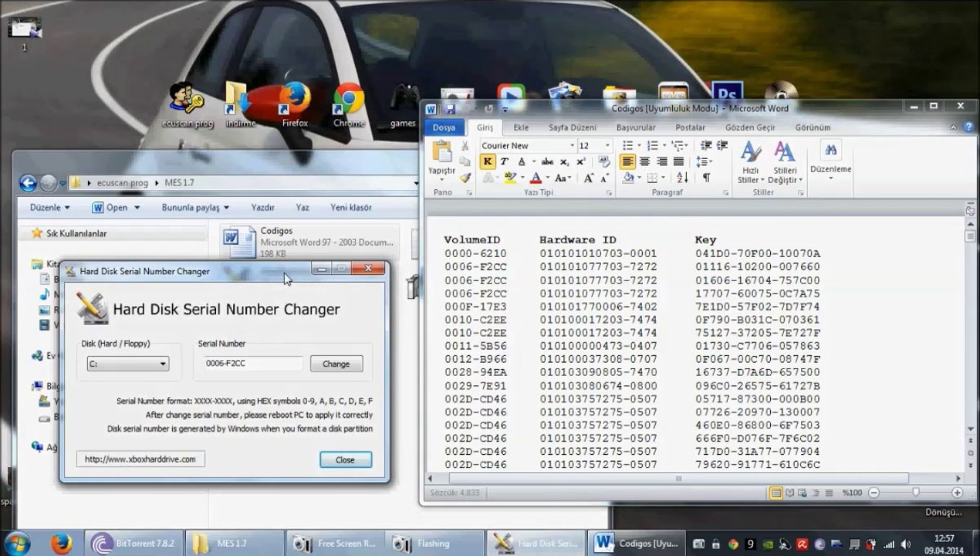
Task: Open Firefox from the taskbar
Action: click(x=61, y=544)
